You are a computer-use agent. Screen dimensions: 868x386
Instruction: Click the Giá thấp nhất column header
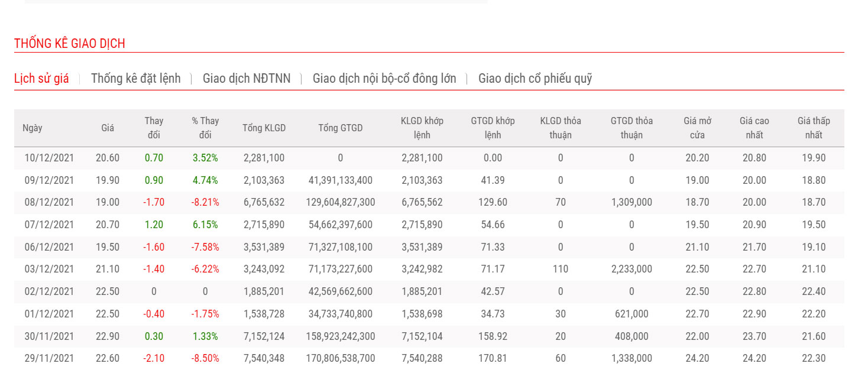tap(814, 128)
